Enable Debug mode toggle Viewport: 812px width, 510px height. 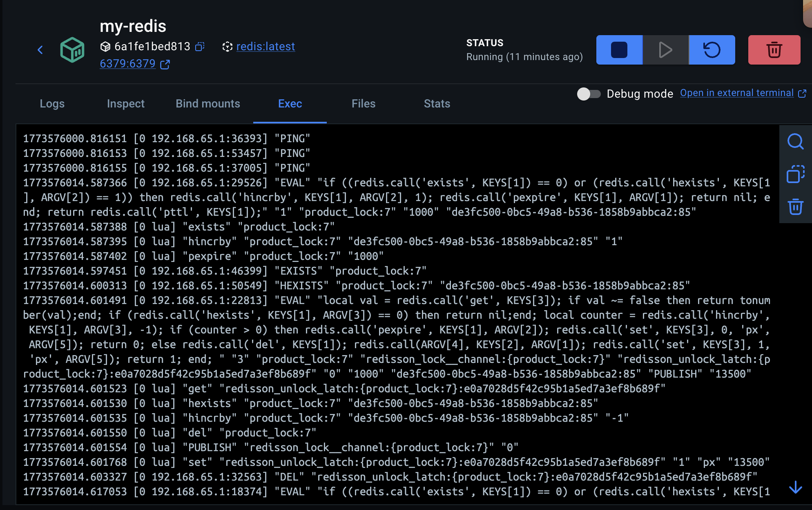click(588, 94)
